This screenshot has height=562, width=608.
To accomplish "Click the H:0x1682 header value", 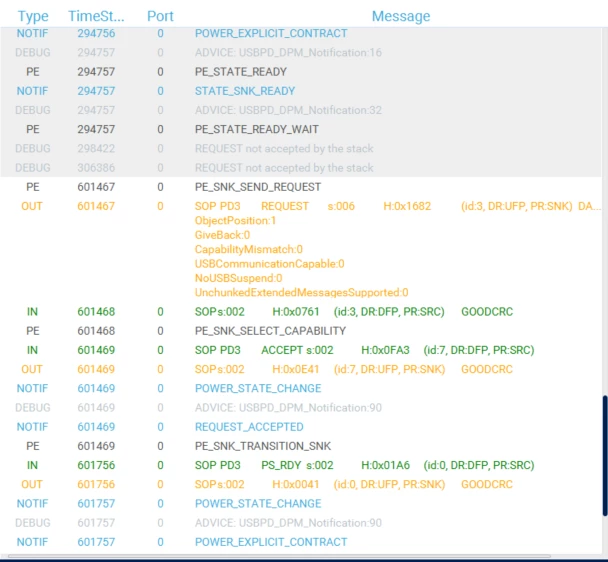I will [407, 206].
